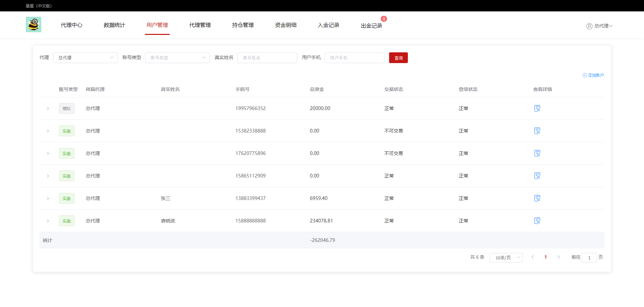Change the 10条/页 page size dropdown
644x307 pixels.
(506, 258)
